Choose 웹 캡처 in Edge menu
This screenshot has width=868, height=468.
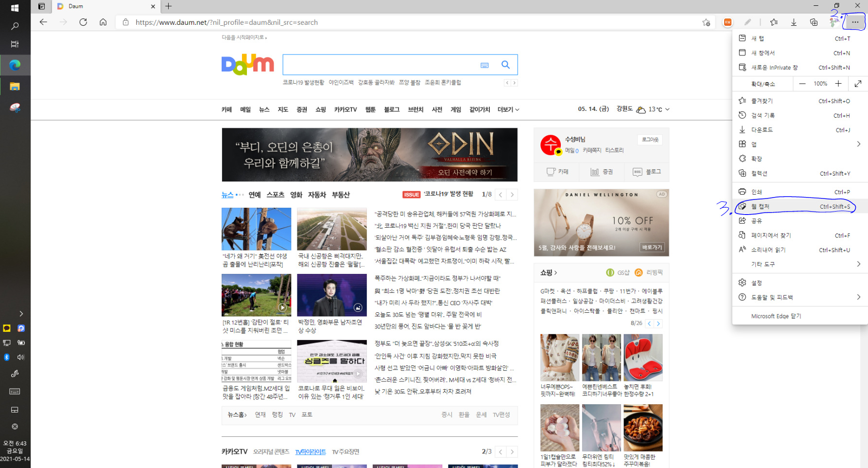pyautogui.click(x=799, y=207)
